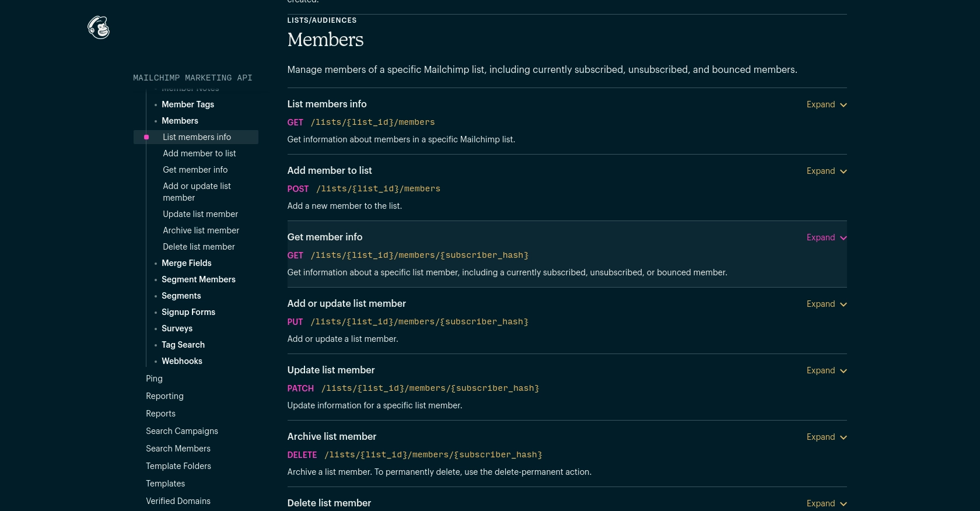Select List members info sidebar item
This screenshot has width=980, height=511.
click(197, 137)
